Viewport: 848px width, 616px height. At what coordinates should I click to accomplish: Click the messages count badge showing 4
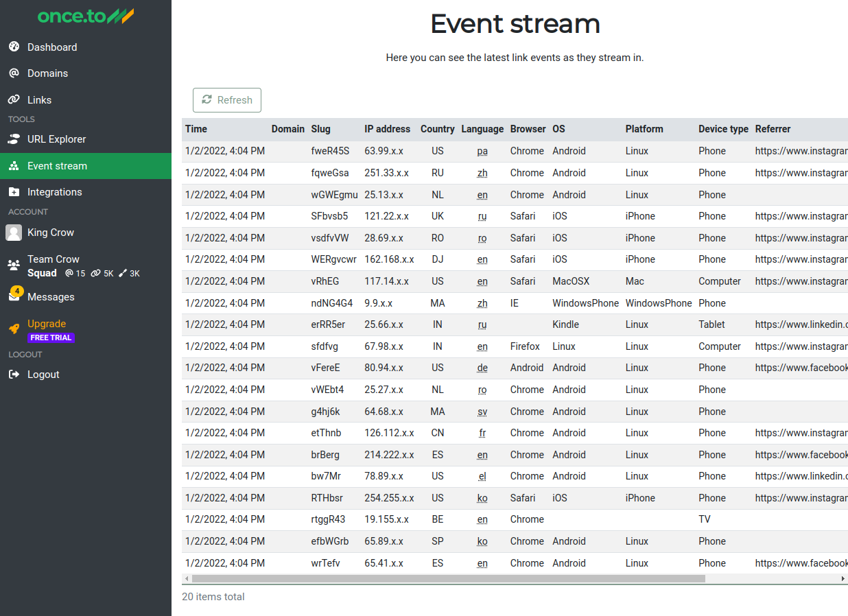click(x=17, y=291)
